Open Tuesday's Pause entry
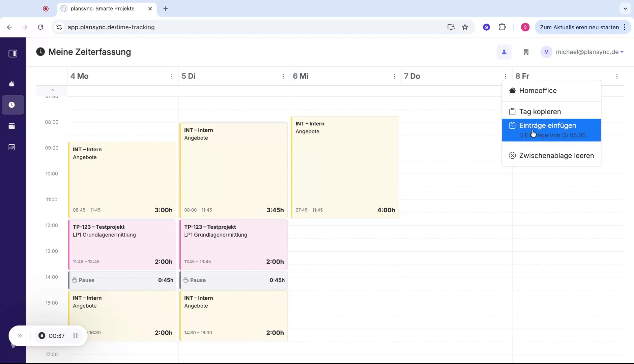Image resolution: width=634 pixels, height=364 pixels. (x=234, y=280)
